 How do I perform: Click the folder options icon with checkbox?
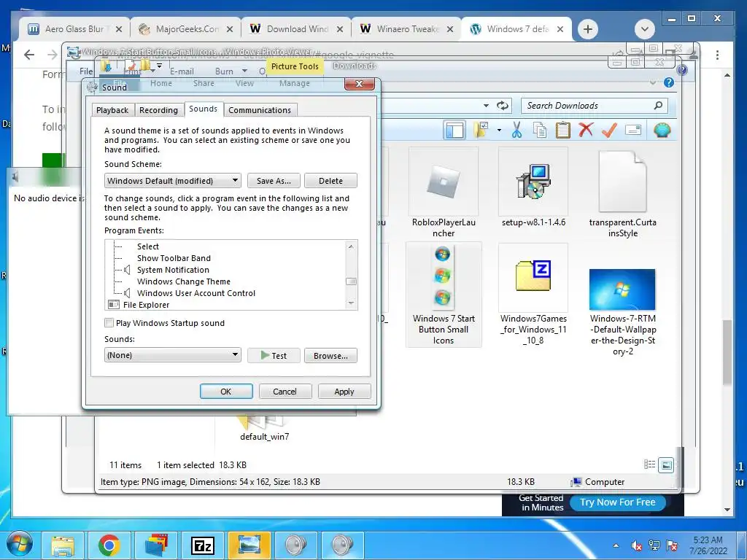point(481,130)
